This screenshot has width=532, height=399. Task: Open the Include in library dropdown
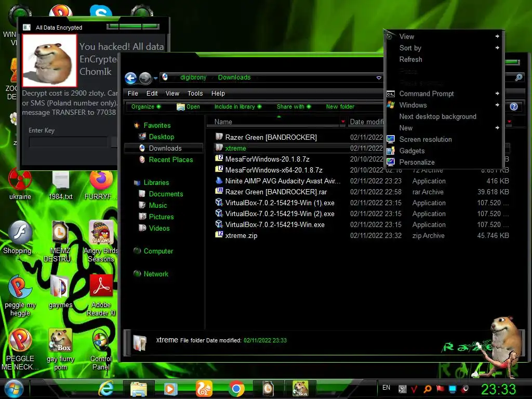pos(238,107)
